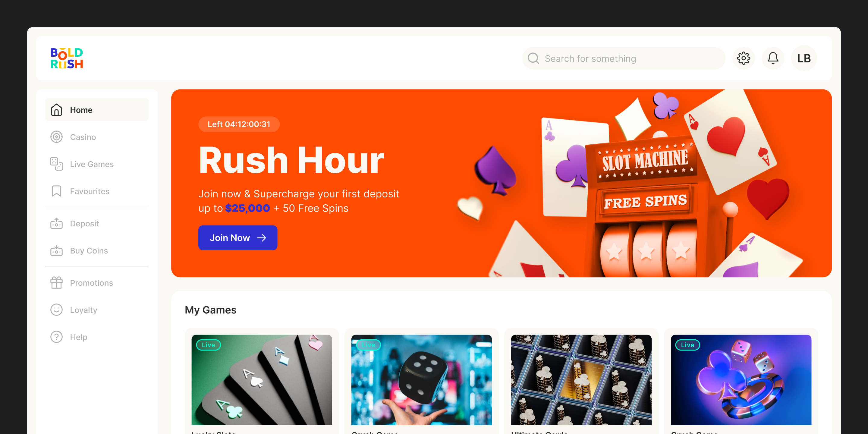This screenshot has width=868, height=434.
Task: Click the Live Games dice icon
Action: pos(56,164)
